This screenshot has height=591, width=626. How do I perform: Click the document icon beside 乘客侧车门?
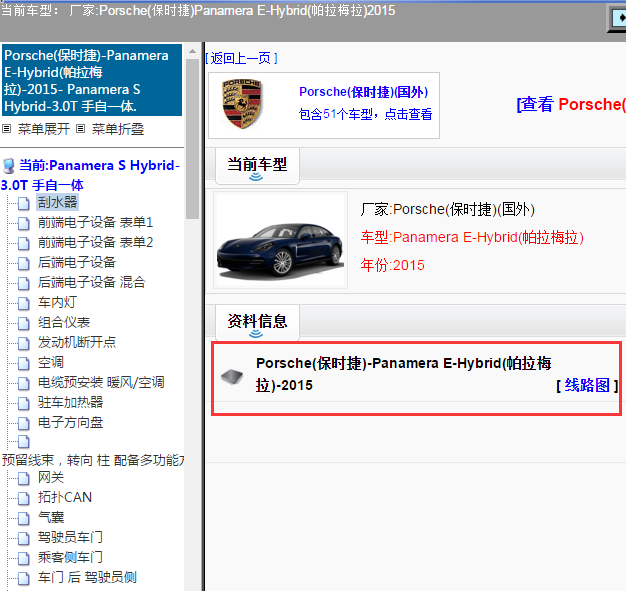(24, 558)
